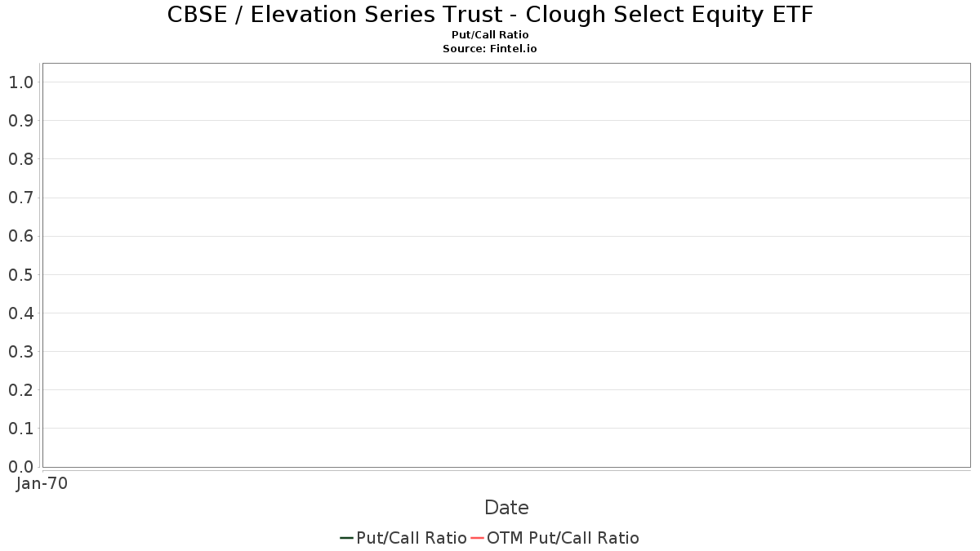The height and width of the screenshot is (551, 980).
Task: Click the 0.4 y-axis label
Action: pyautogui.click(x=20, y=313)
